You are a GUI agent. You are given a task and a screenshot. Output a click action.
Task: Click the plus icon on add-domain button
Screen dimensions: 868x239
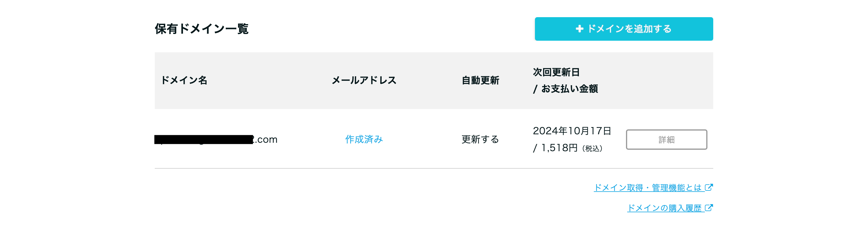point(579,29)
